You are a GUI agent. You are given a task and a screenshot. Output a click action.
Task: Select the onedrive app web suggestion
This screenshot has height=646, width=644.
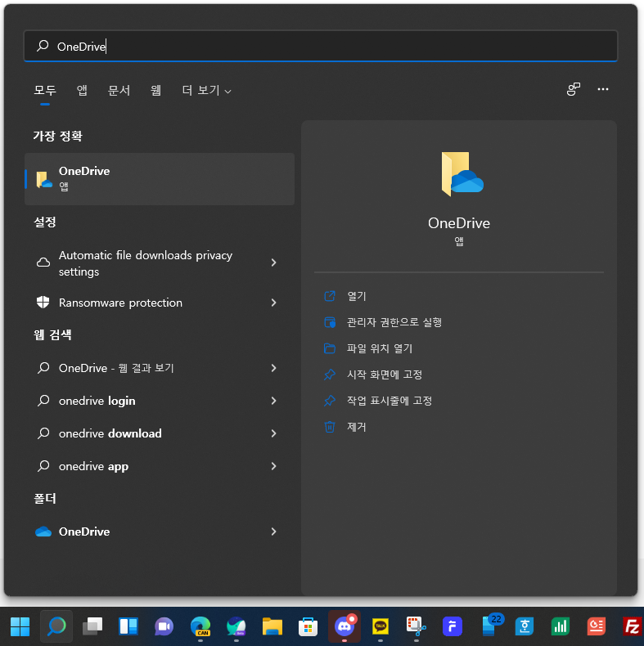coord(93,466)
